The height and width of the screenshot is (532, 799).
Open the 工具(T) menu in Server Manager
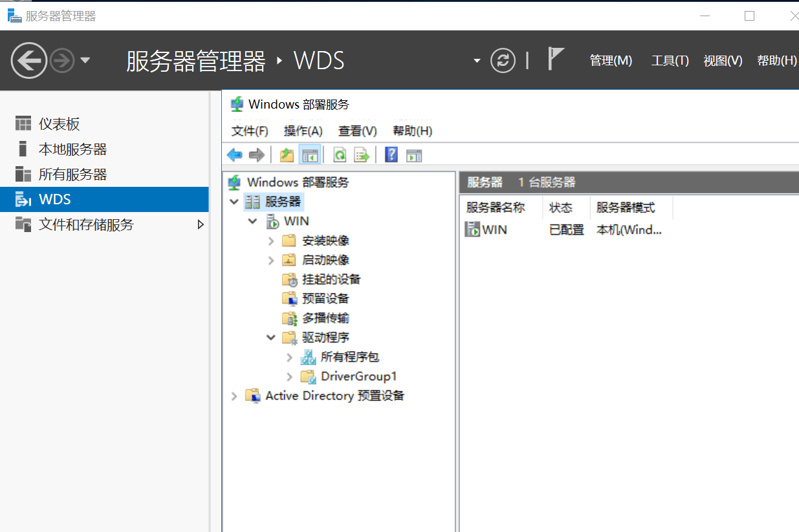(670, 60)
